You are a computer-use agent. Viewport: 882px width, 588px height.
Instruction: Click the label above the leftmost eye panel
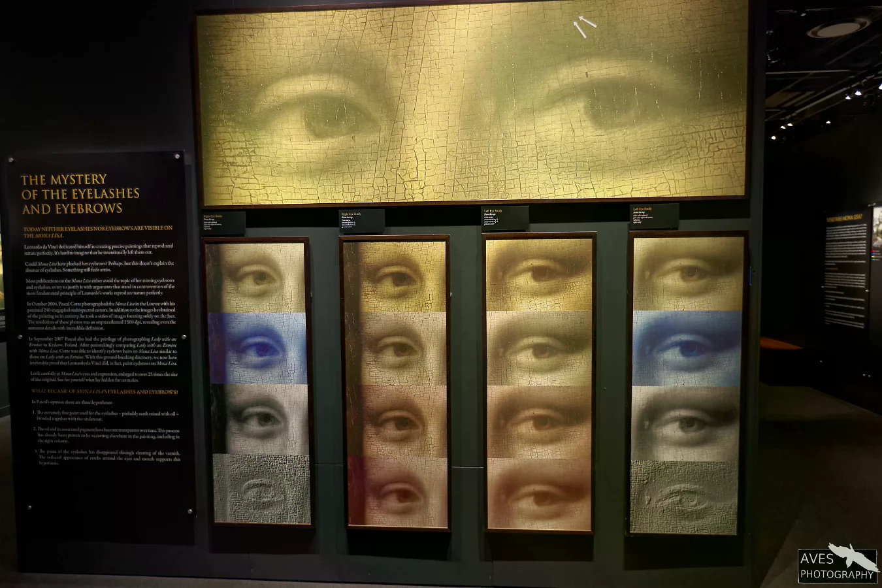tap(223, 222)
